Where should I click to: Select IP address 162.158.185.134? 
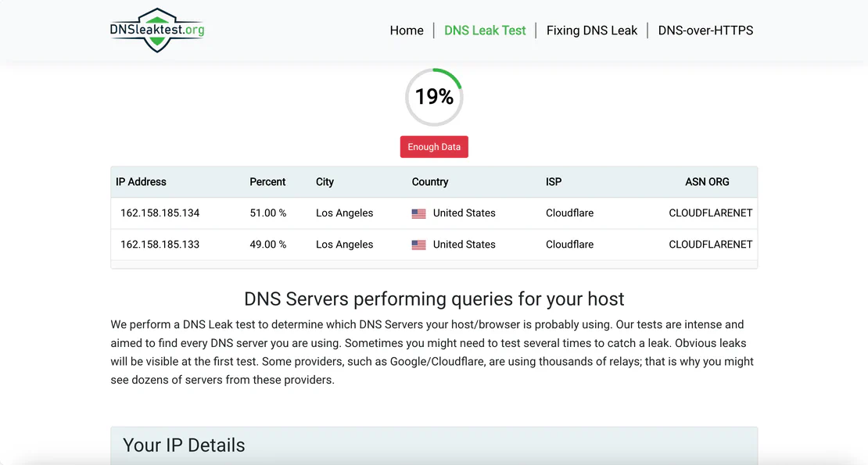click(160, 213)
